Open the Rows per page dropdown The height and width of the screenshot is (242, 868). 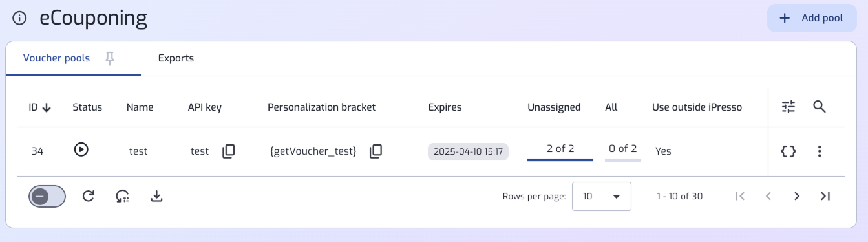click(x=602, y=196)
